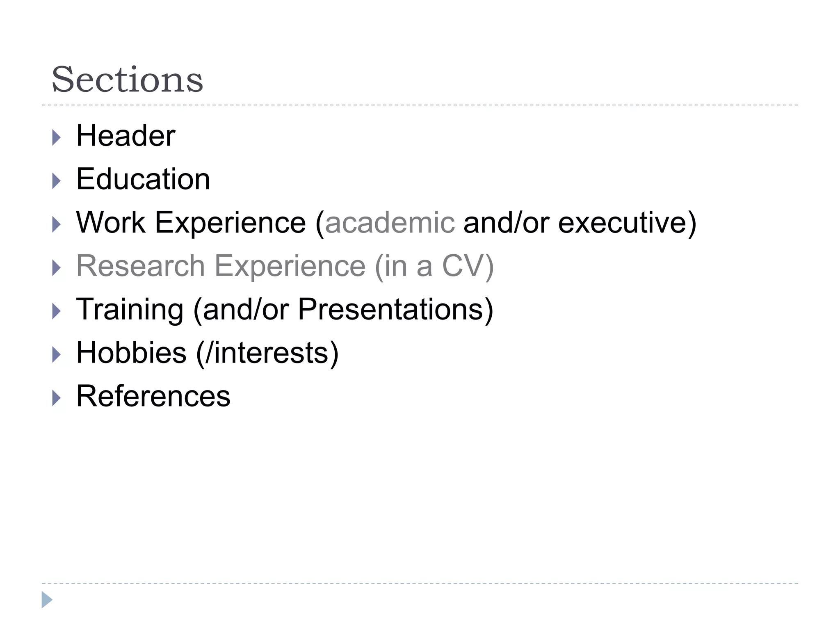Click the large triangle in the slide footer
This screenshot has height=630, width=840.
[47, 600]
